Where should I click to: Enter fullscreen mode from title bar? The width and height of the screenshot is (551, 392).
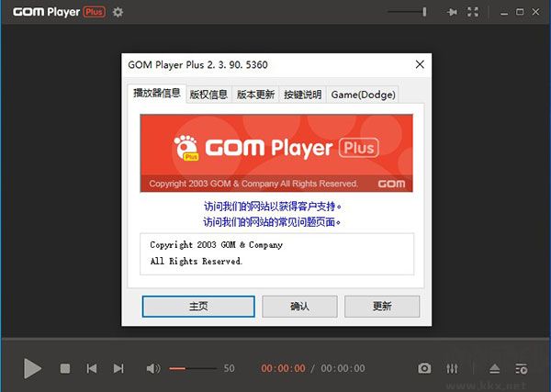(x=473, y=12)
